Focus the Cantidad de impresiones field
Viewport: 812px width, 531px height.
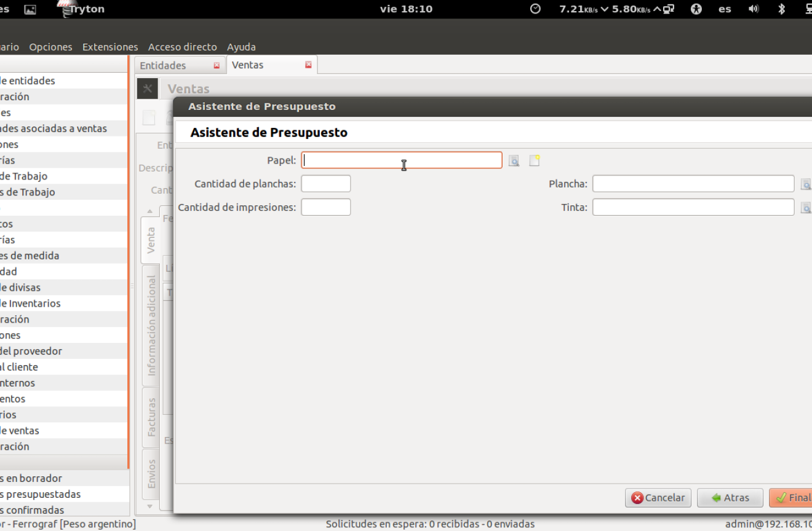pos(325,207)
